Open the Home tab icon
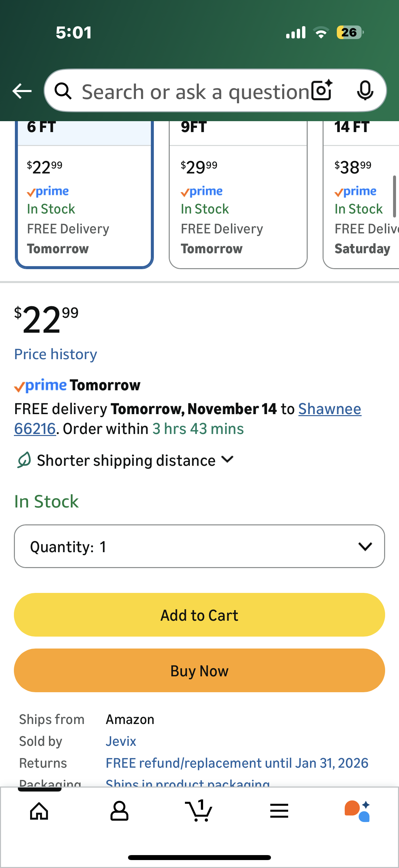Viewport: 399px width, 868px height. point(39,811)
